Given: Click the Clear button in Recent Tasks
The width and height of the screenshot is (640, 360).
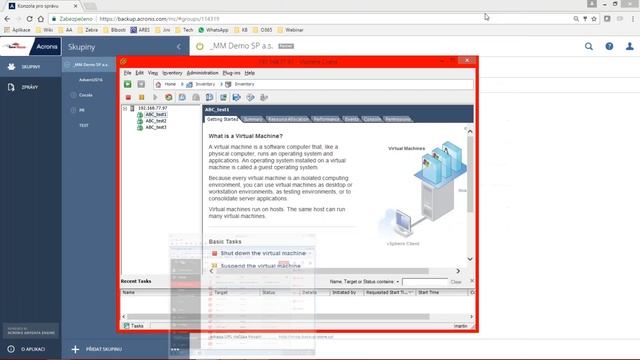Looking at the screenshot, I should click(456, 282).
